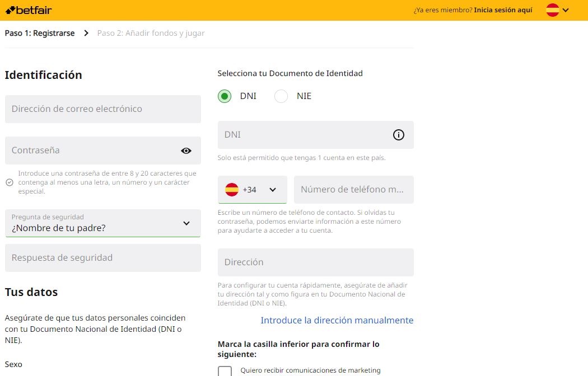The height and width of the screenshot is (376, 588).
Task: Click the chevron on the security question selector
Action: (x=186, y=223)
